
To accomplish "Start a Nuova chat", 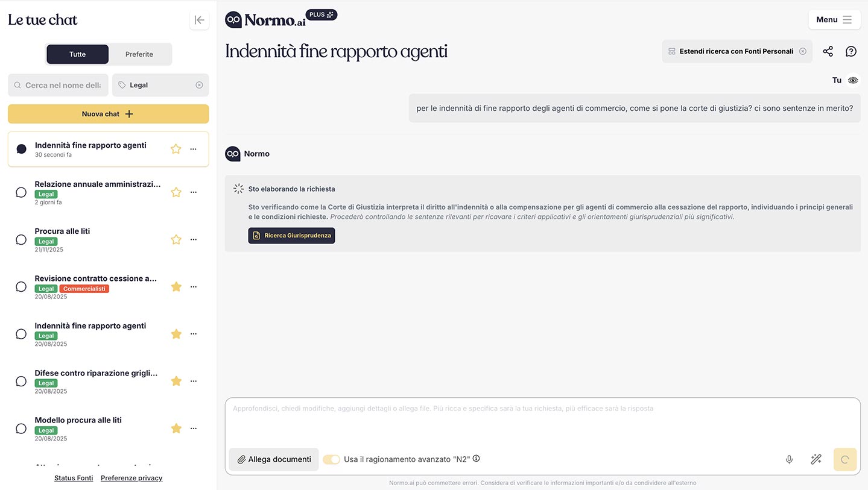I will pyautogui.click(x=108, y=114).
